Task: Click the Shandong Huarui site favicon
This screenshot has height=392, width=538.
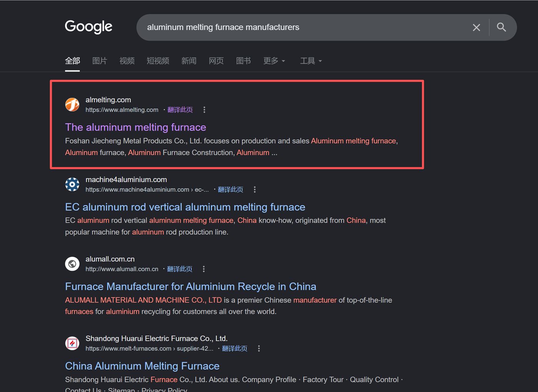Action: pos(72,343)
